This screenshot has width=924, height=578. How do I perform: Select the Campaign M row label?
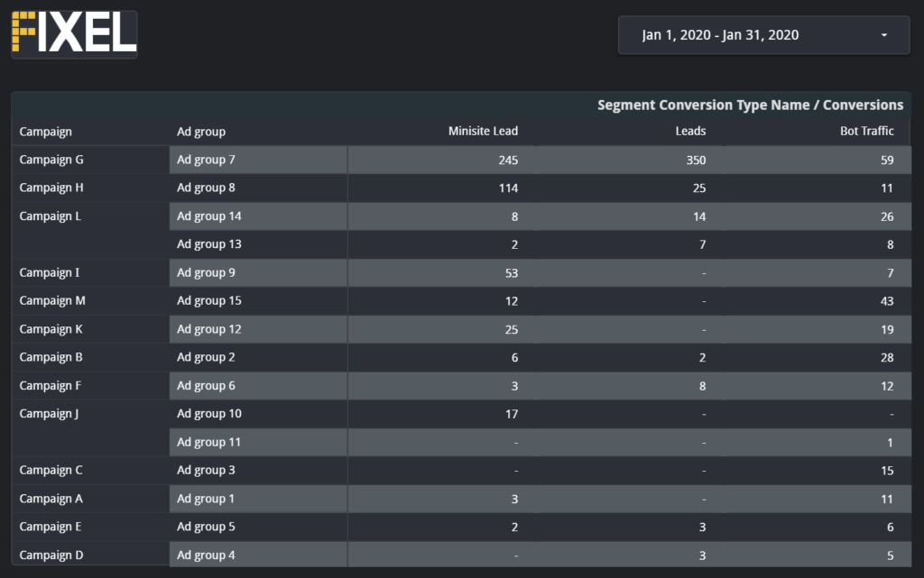[x=52, y=301]
